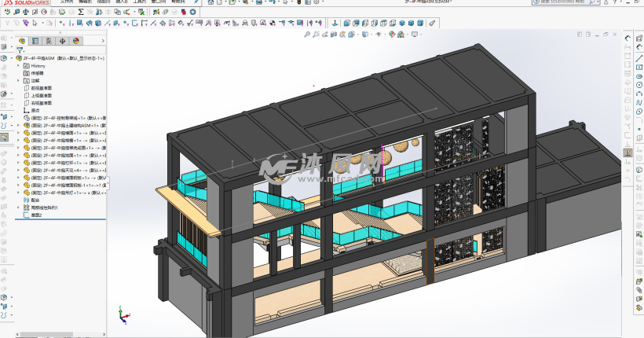Open the View Settings monitor icon
644x338 pixels.
click(x=415, y=35)
